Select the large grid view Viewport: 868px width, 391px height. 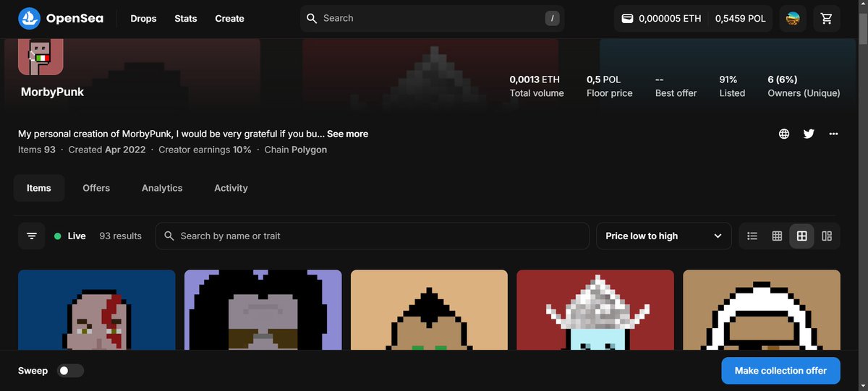coord(801,236)
